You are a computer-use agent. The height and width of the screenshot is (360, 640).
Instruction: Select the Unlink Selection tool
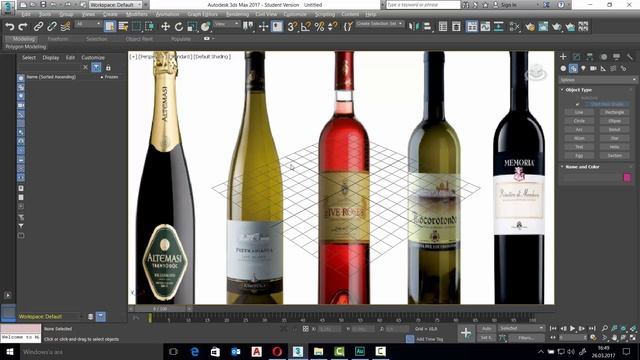coord(52,27)
